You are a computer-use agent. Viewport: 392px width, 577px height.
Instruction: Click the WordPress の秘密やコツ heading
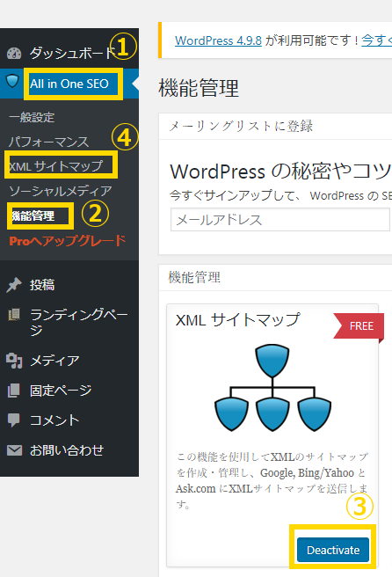click(x=280, y=172)
